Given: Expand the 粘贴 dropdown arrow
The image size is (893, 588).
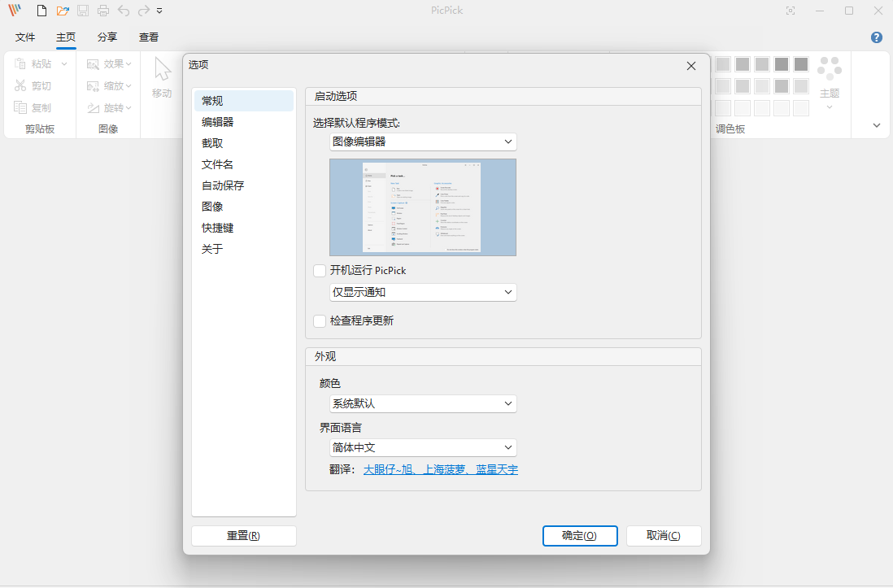Looking at the screenshot, I should (64, 63).
